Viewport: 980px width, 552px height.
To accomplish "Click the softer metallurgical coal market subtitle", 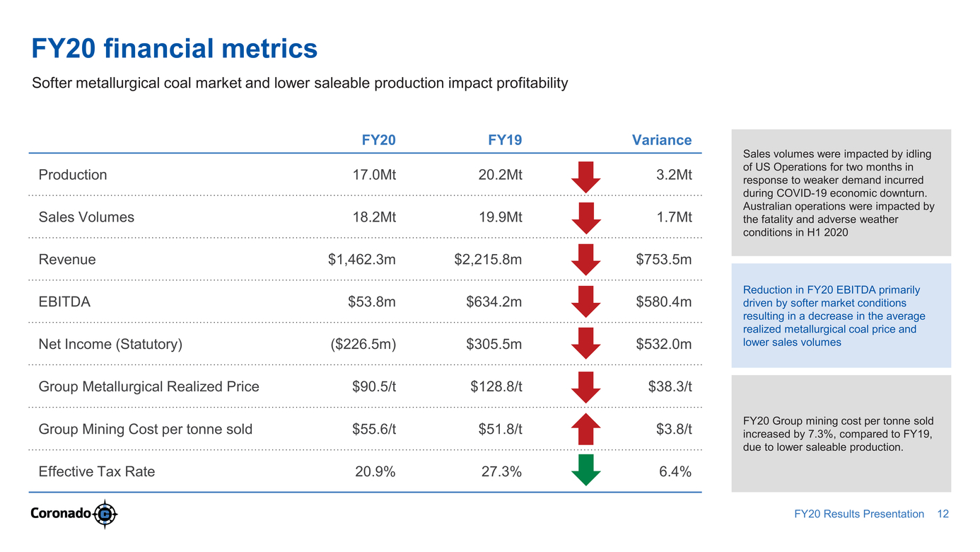I will 300,84.
